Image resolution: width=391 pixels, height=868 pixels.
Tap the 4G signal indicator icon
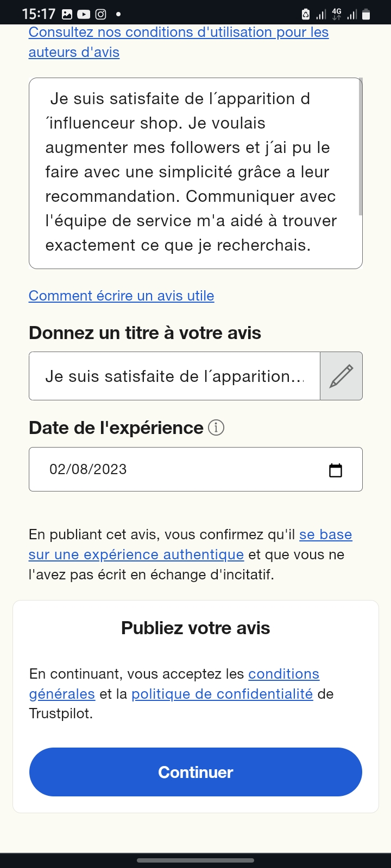click(337, 14)
